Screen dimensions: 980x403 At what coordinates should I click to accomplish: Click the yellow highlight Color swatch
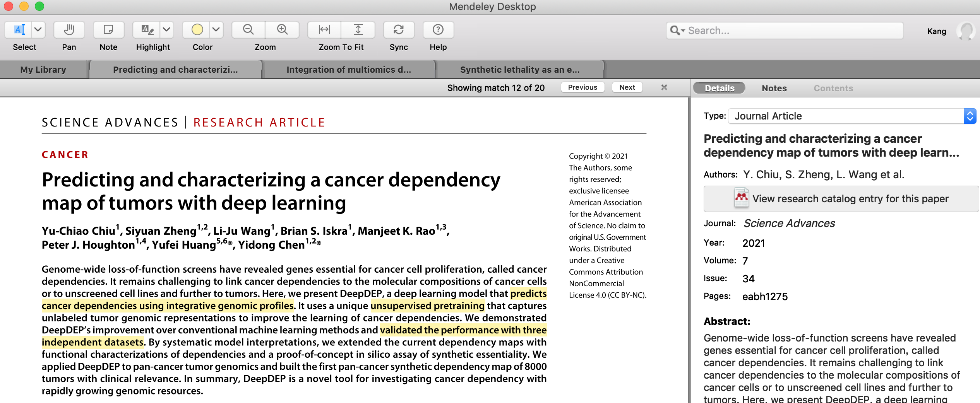(x=197, y=30)
